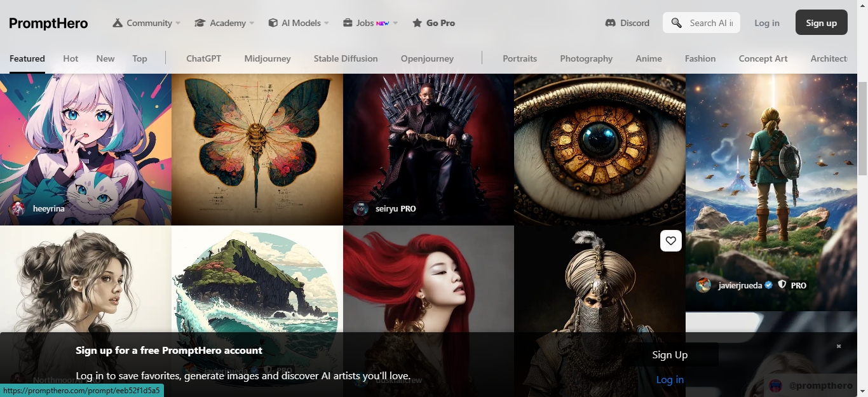Close the sign up banner

[x=839, y=346]
